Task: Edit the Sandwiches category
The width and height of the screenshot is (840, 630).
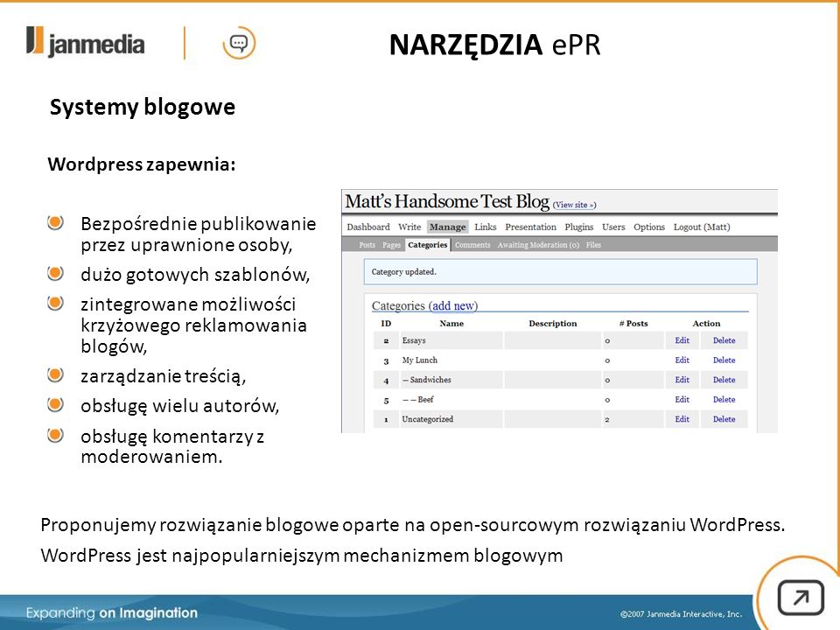Action: (682, 380)
